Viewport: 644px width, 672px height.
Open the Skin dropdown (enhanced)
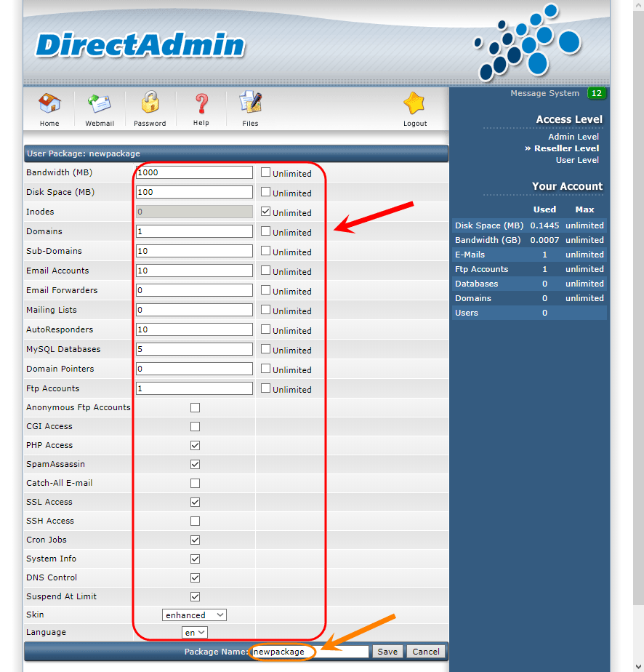pyautogui.click(x=194, y=615)
